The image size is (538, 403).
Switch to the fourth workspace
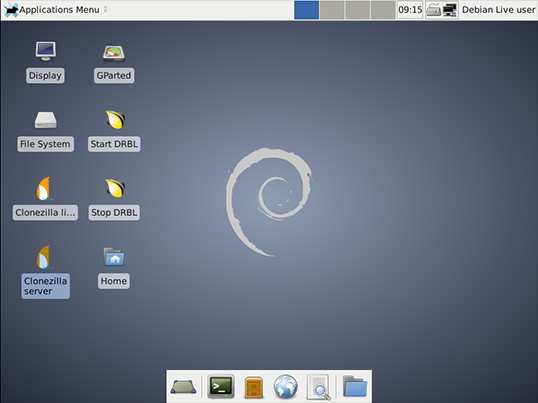(x=383, y=10)
